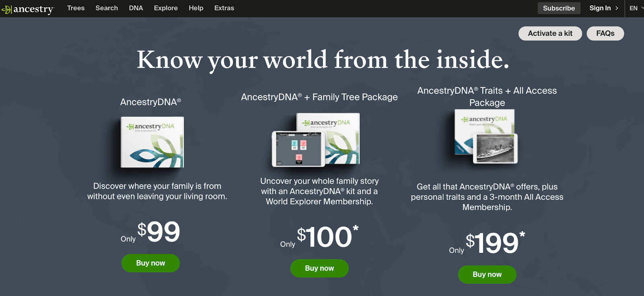The height and width of the screenshot is (296, 644).
Task: Open the FAQs page
Action: coord(605,33)
